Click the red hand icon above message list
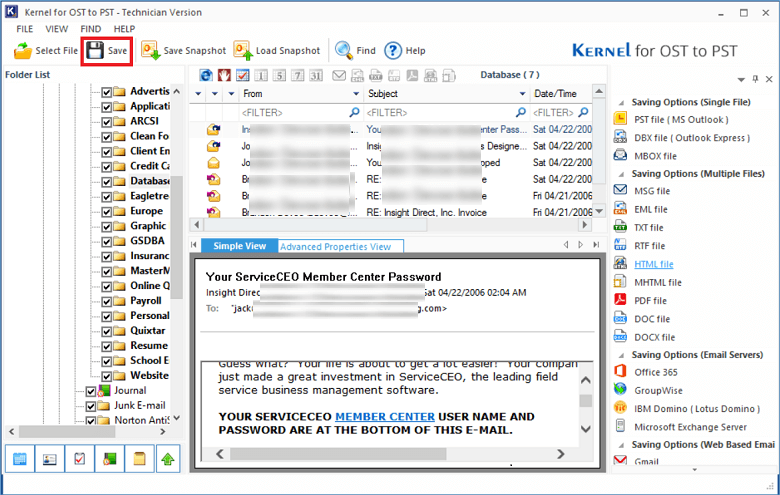The image size is (780, 495). click(x=224, y=75)
